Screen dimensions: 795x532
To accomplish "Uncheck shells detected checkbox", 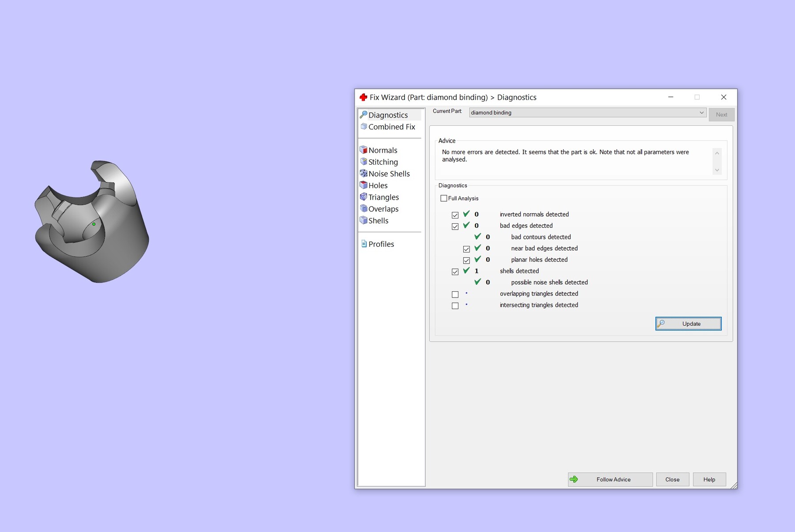I will pyautogui.click(x=455, y=272).
